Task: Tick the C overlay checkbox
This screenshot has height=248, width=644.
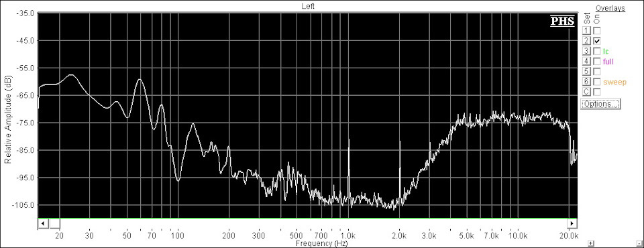Action: pyautogui.click(x=597, y=92)
